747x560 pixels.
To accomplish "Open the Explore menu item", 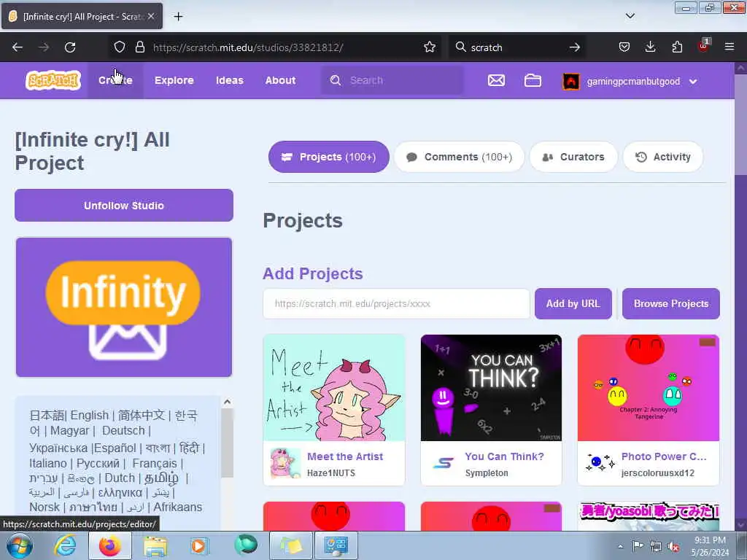I will (x=174, y=80).
